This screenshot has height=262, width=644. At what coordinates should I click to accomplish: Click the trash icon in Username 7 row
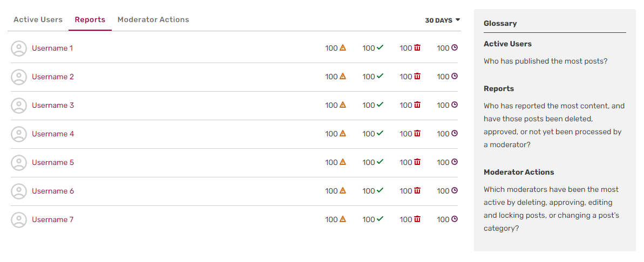(x=417, y=219)
